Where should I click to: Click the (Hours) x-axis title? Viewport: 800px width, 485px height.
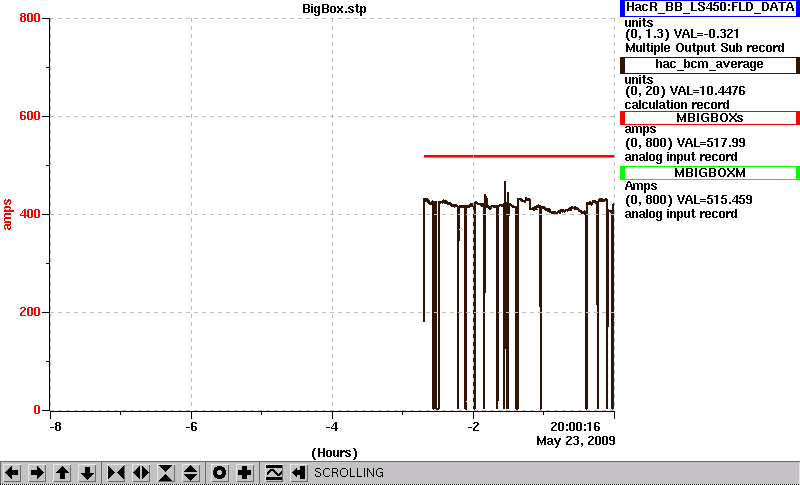334,453
